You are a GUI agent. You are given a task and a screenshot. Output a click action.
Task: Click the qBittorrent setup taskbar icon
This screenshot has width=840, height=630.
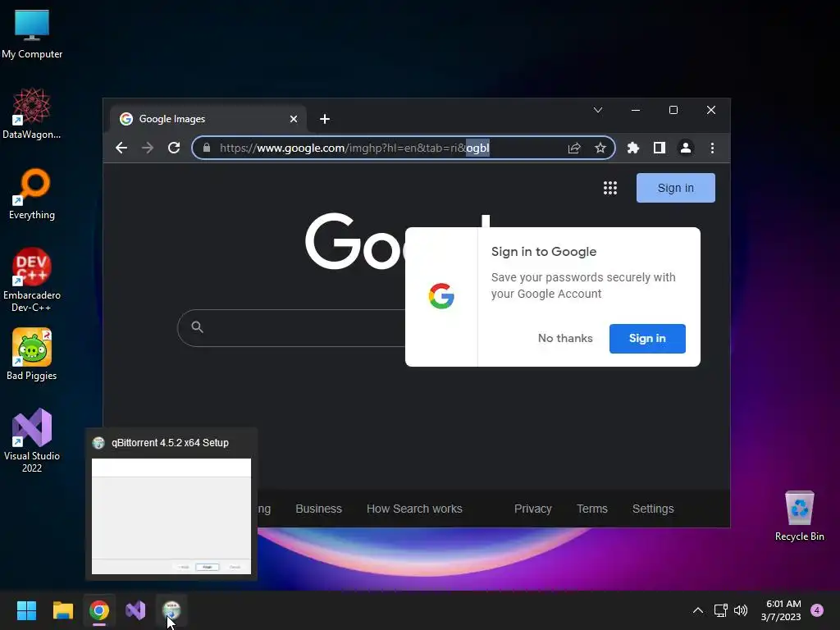point(171,610)
